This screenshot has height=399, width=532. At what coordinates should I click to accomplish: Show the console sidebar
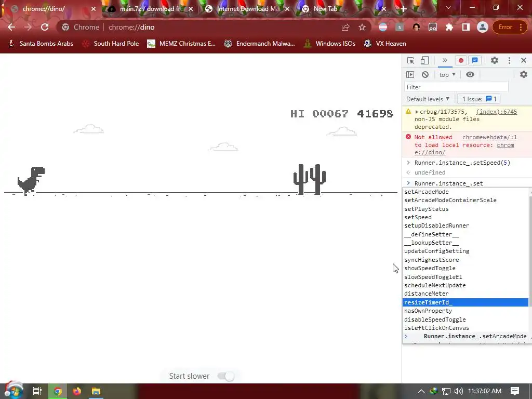click(x=410, y=75)
